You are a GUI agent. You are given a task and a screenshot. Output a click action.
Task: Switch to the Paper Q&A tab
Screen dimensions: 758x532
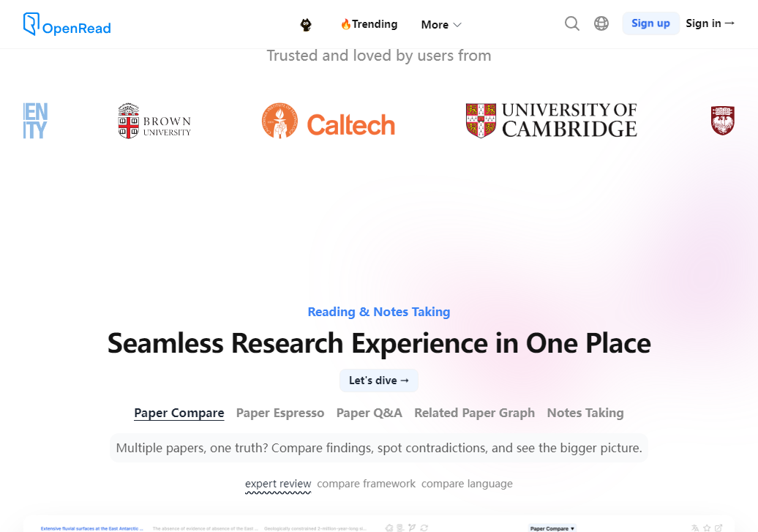coord(369,413)
